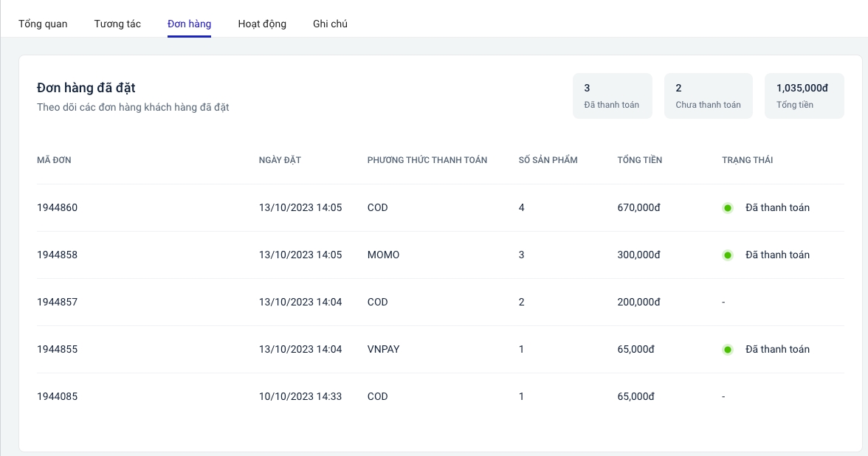
Task: Click green status dot for order 1944855
Action: coord(728,350)
